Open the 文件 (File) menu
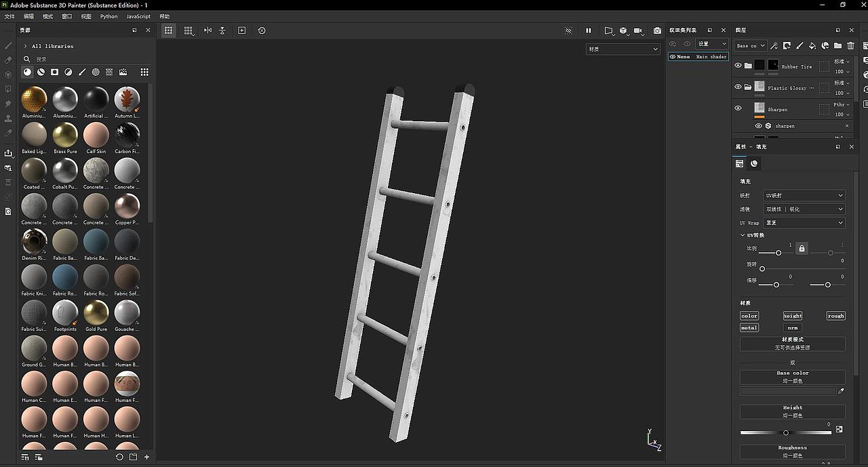 9,16
